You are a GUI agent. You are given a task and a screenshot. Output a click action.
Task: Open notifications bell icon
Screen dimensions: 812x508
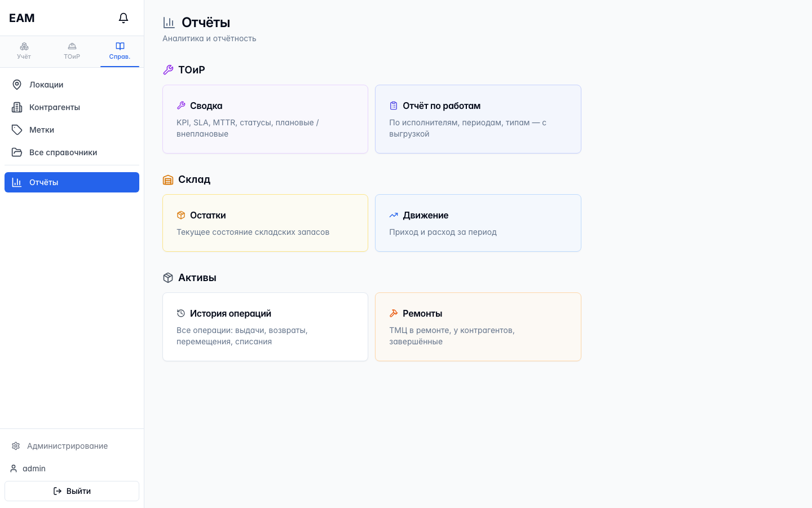tap(123, 18)
